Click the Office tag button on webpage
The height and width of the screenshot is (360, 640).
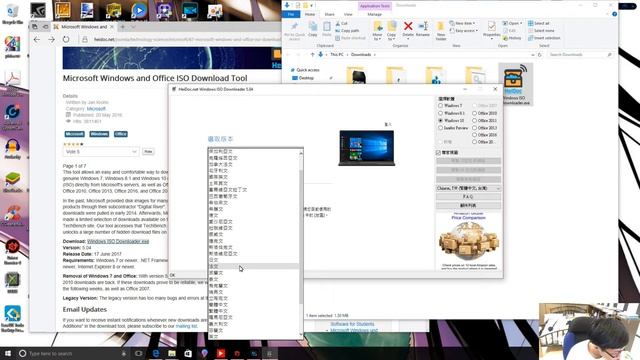coord(120,134)
